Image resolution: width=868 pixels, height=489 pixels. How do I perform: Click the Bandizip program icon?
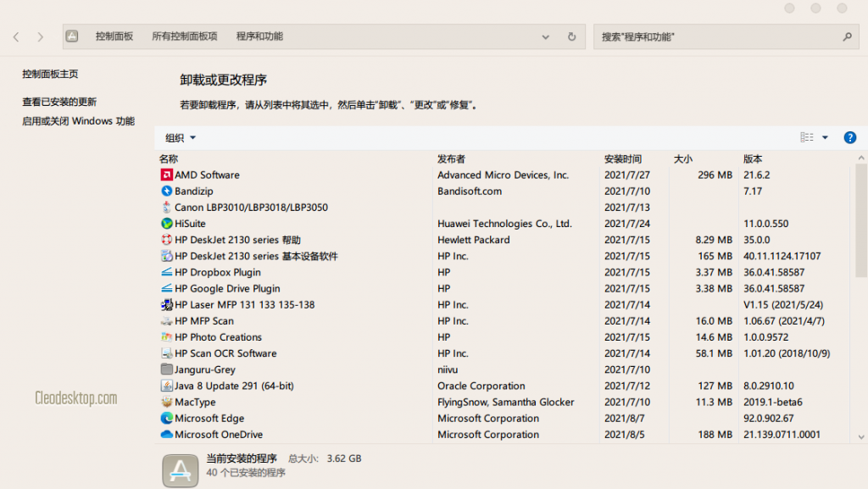tap(167, 191)
